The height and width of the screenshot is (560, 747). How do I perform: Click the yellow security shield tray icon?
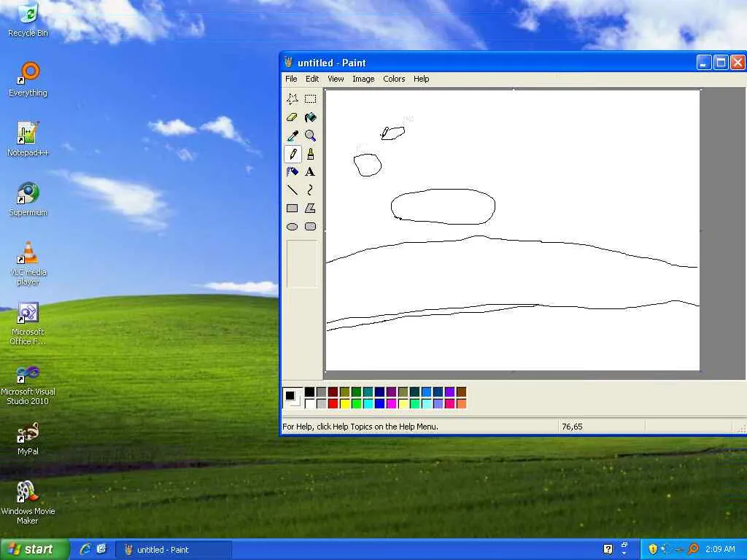653,549
